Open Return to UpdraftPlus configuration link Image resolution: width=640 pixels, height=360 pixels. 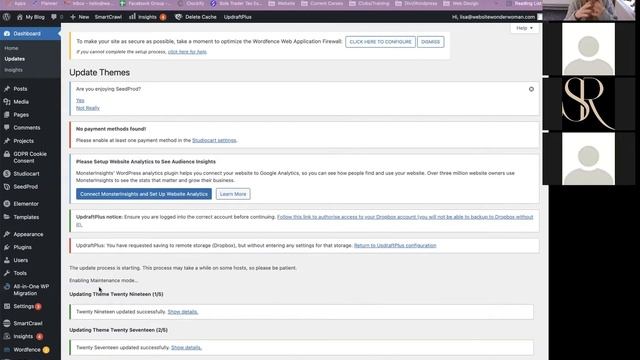[395, 245]
